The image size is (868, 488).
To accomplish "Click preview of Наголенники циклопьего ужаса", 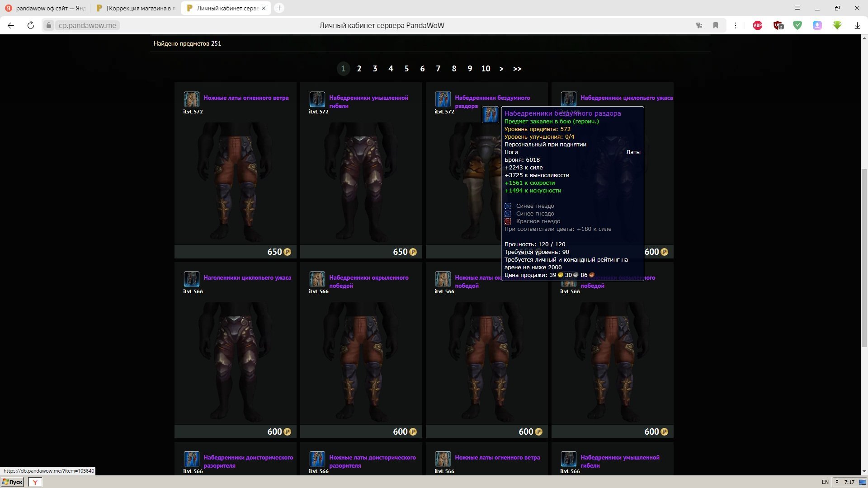I will [236, 363].
